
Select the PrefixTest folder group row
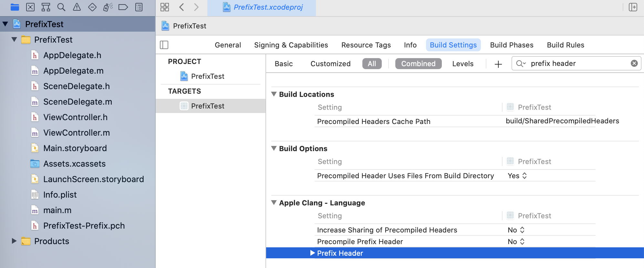(x=78, y=40)
